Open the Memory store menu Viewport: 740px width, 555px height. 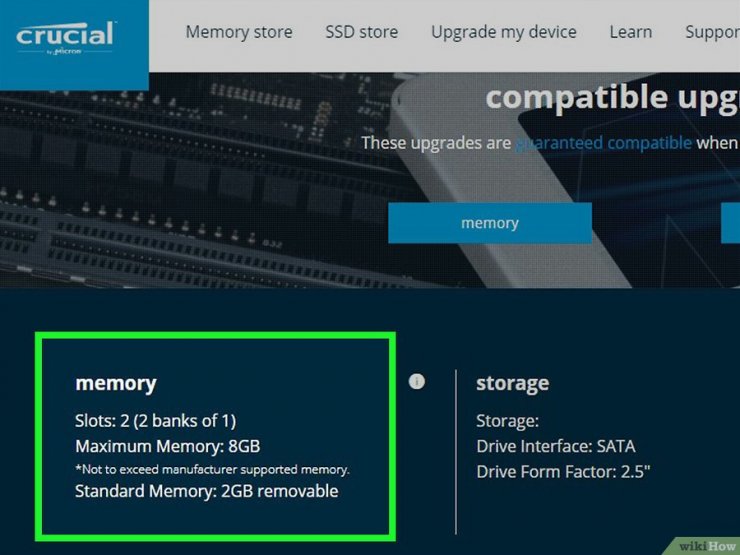(239, 32)
